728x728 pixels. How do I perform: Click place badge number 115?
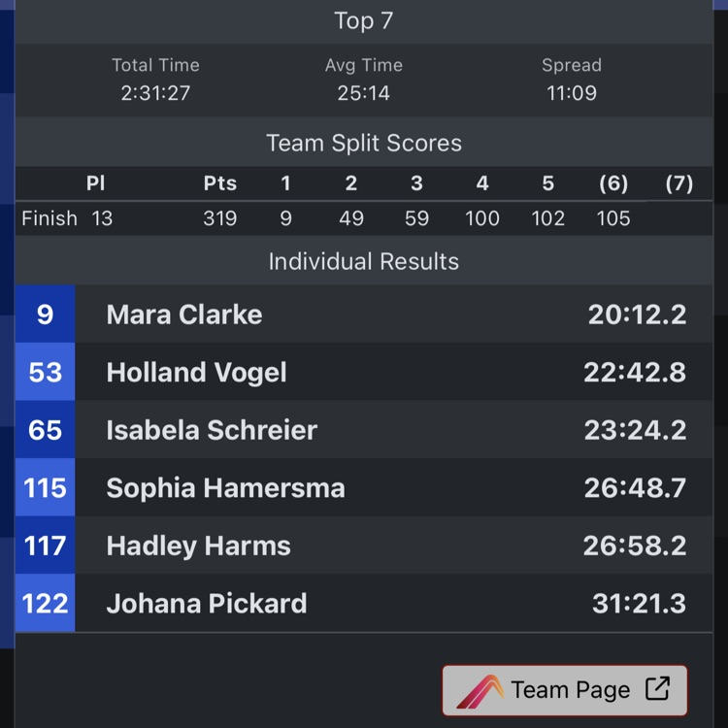point(46,488)
